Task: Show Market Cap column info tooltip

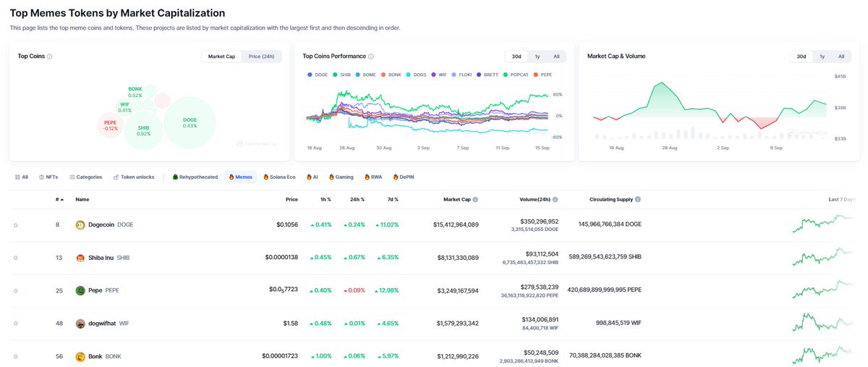Action: tap(475, 198)
